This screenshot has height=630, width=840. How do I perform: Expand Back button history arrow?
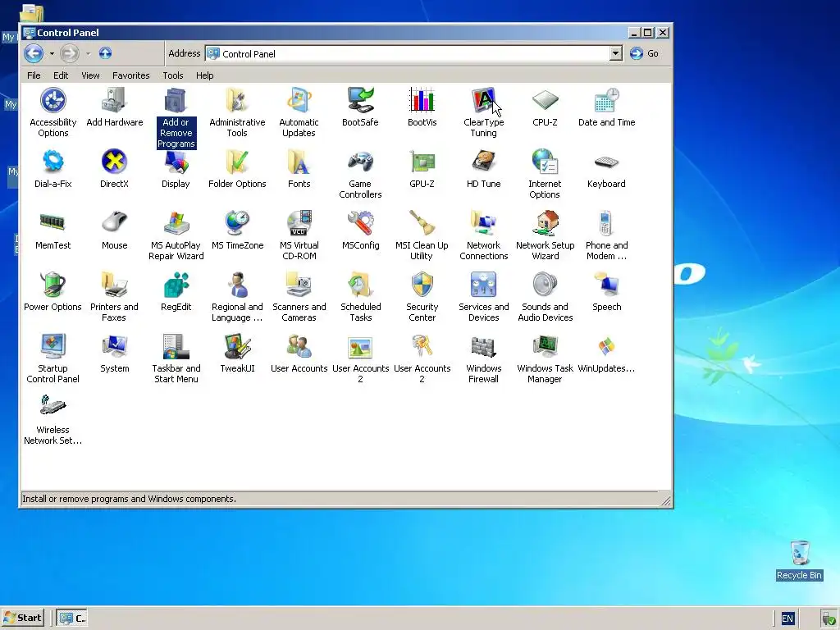pyautogui.click(x=52, y=53)
